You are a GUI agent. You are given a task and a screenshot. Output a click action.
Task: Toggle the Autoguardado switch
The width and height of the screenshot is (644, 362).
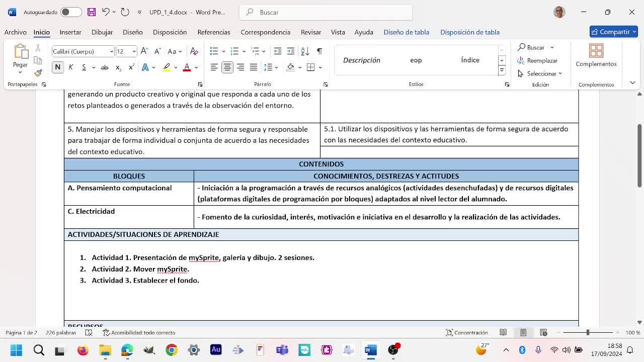(x=71, y=12)
